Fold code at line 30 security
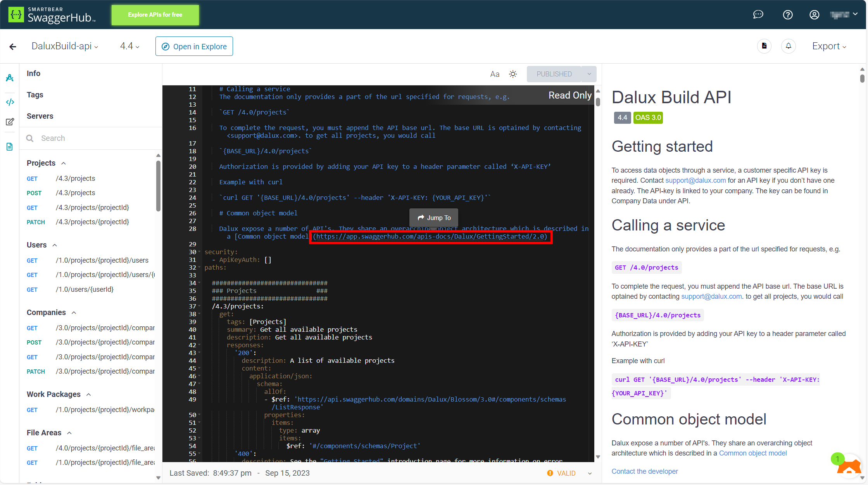Viewport: 868px width, 485px height. coord(200,252)
